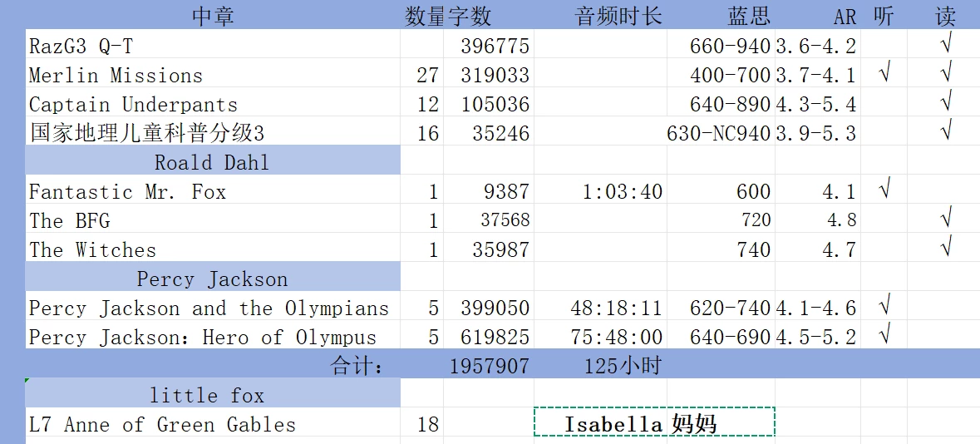Select Hero of Olympus 听 checkmark cell
Image resolution: width=980 pixels, height=444 pixels.
(x=884, y=335)
